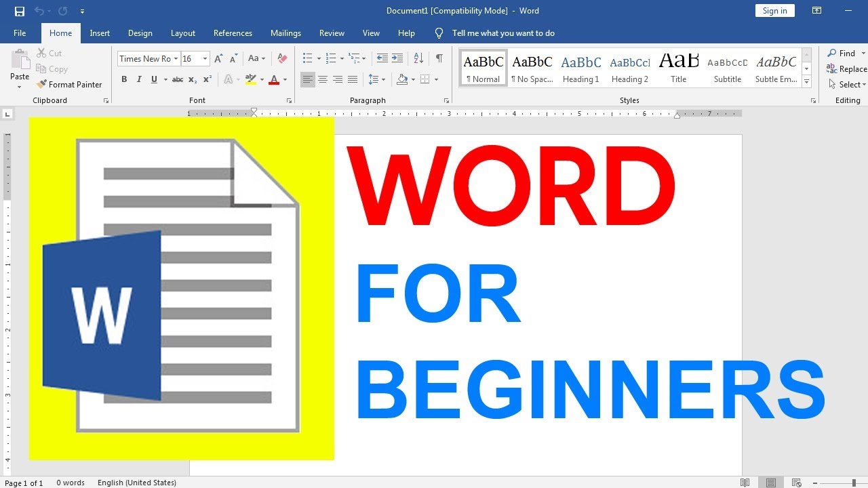Open underline style dropdown arrow
The image size is (868, 488).
click(165, 79)
